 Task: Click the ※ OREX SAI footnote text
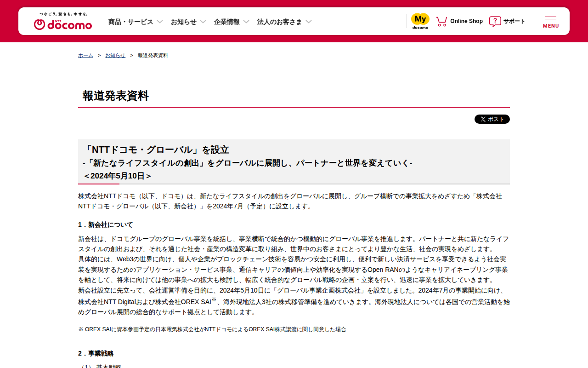(212, 329)
